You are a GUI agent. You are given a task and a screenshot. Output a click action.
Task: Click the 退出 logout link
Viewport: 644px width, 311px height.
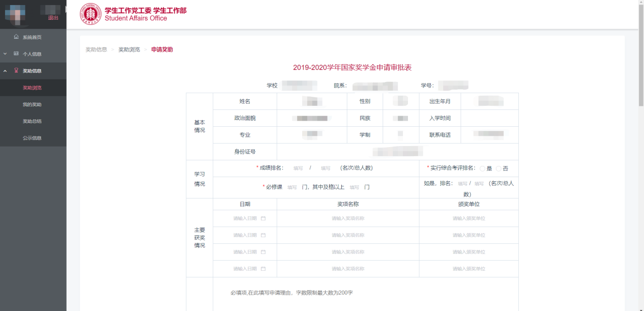tap(53, 18)
